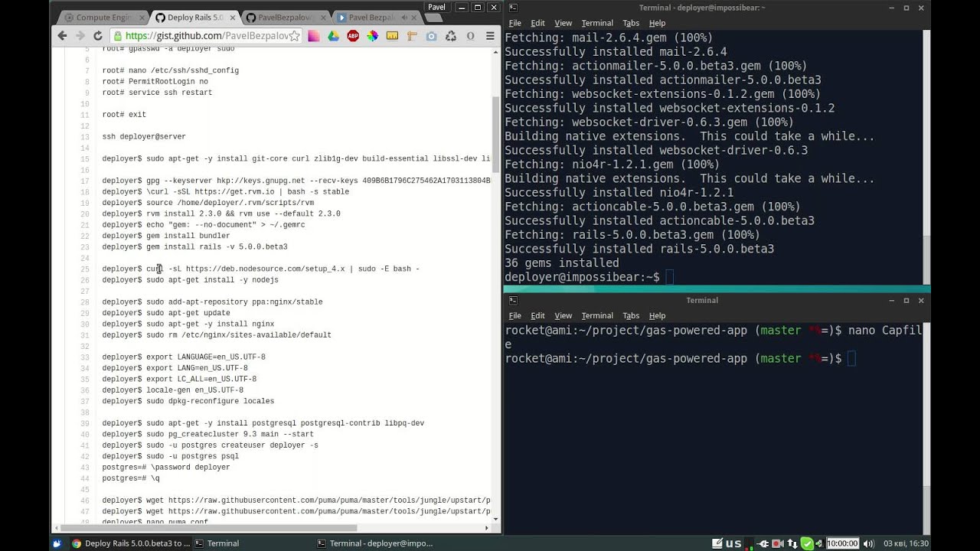
Task: Open the Chrome hamburger menu
Action: click(490, 36)
